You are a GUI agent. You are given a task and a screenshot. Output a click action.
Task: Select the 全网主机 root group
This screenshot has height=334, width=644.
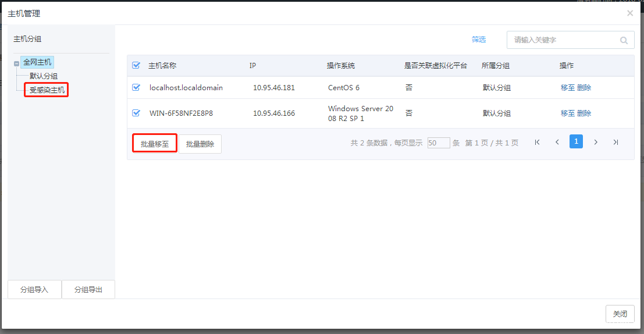point(37,62)
